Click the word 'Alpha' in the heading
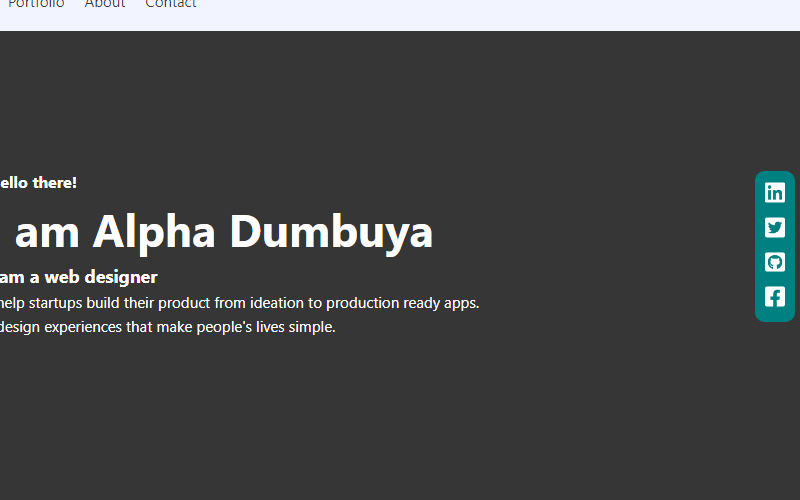The height and width of the screenshot is (500, 800). pos(154,233)
